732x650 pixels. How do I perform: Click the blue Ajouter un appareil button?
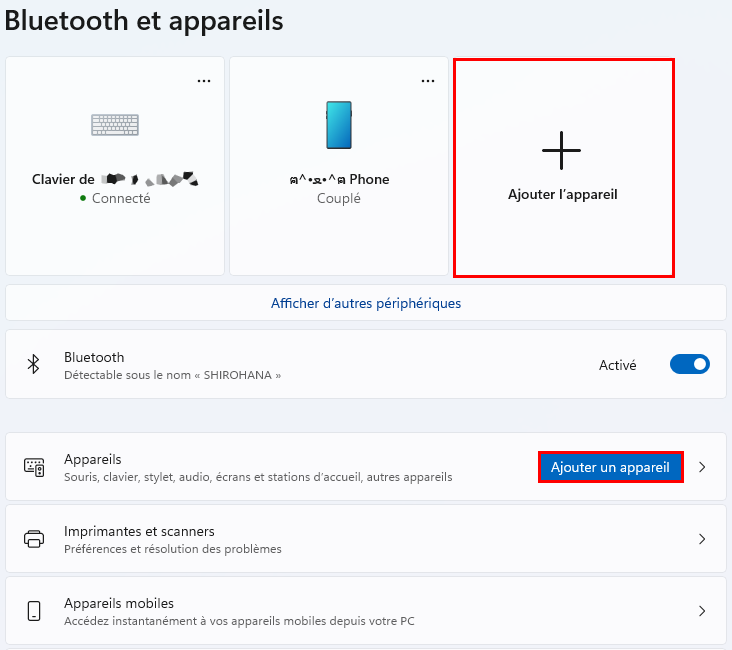(x=610, y=467)
